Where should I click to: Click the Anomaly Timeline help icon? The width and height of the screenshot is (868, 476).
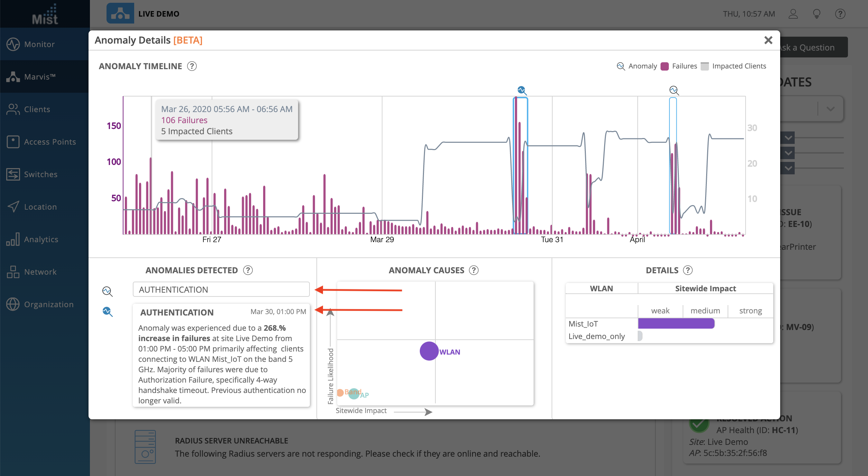192,66
